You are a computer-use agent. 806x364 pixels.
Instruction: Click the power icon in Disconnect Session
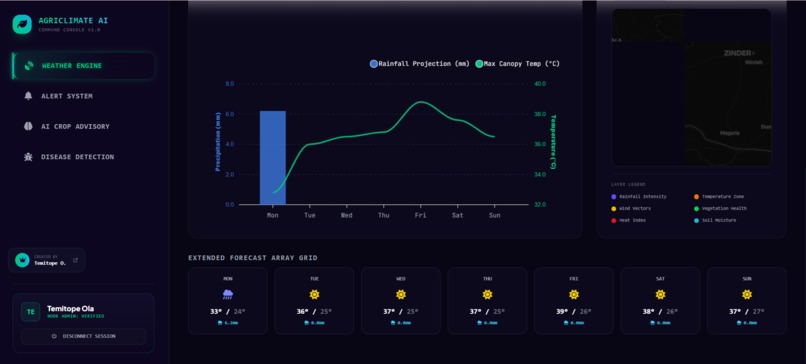[54, 336]
